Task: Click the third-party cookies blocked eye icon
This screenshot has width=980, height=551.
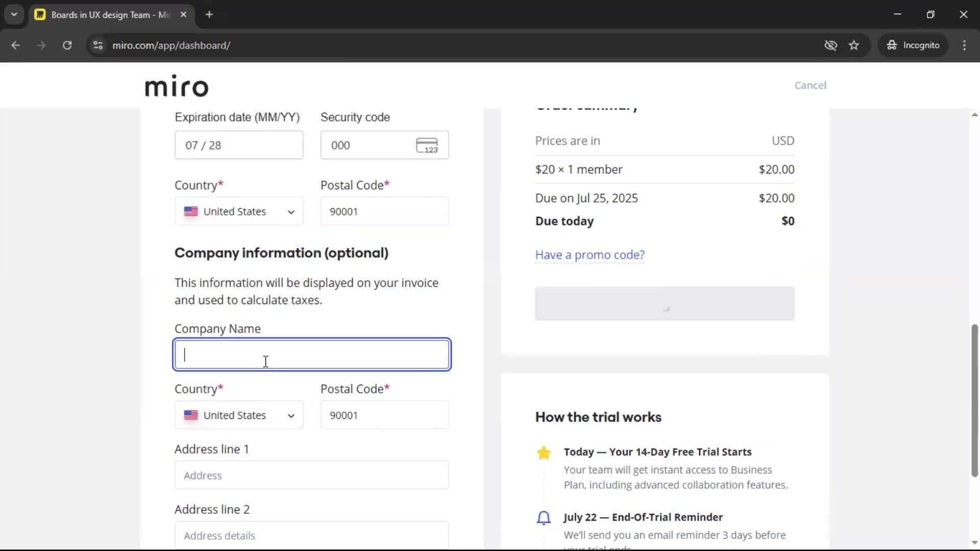Action: (x=830, y=45)
